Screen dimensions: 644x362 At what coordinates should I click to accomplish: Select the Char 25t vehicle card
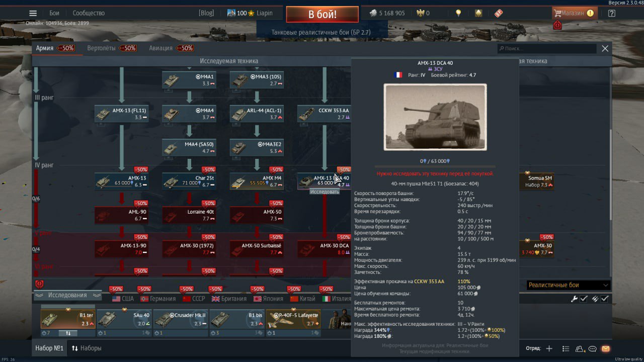tap(189, 181)
